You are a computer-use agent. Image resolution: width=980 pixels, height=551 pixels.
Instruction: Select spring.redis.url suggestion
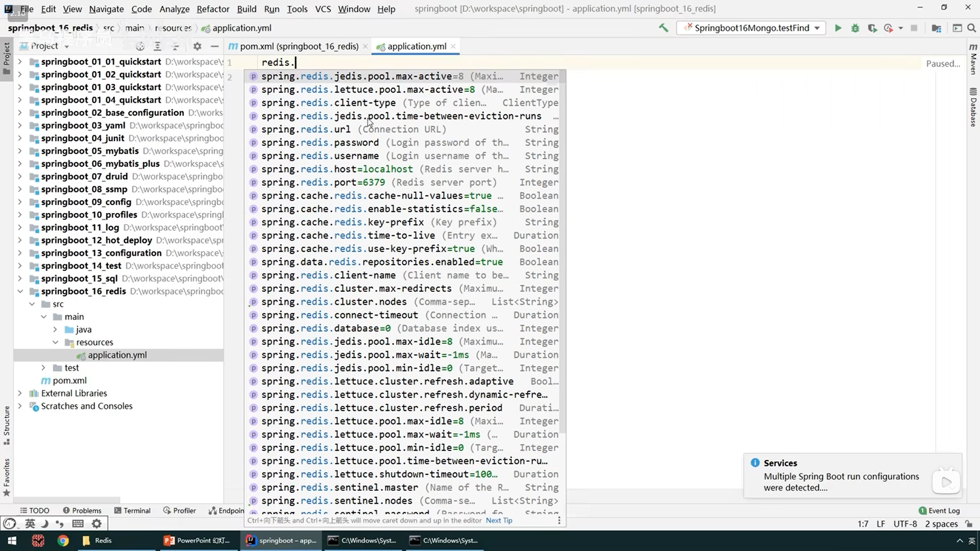click(405, 129)
